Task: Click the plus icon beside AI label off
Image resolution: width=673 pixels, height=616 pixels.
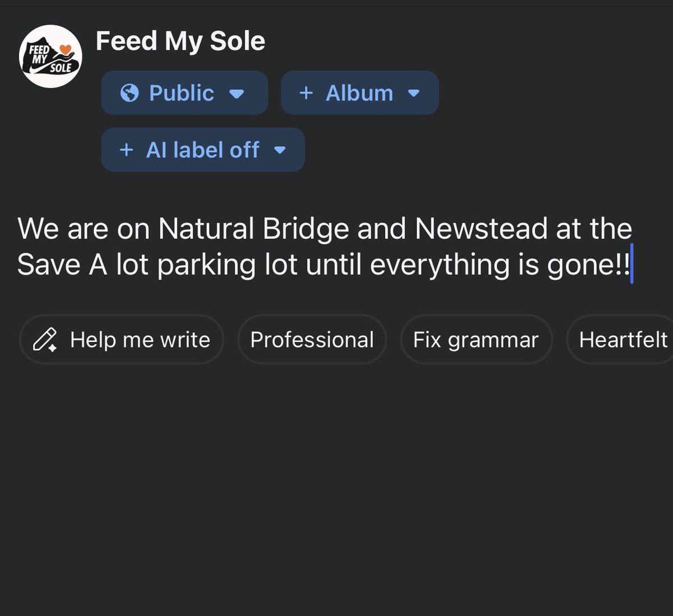Action: [x=127, y=150]
